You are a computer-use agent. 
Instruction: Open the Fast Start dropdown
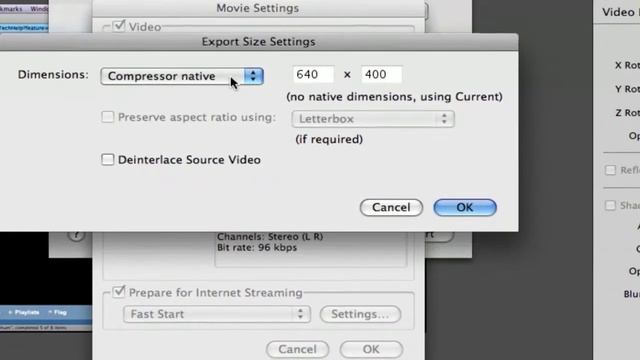217,314
